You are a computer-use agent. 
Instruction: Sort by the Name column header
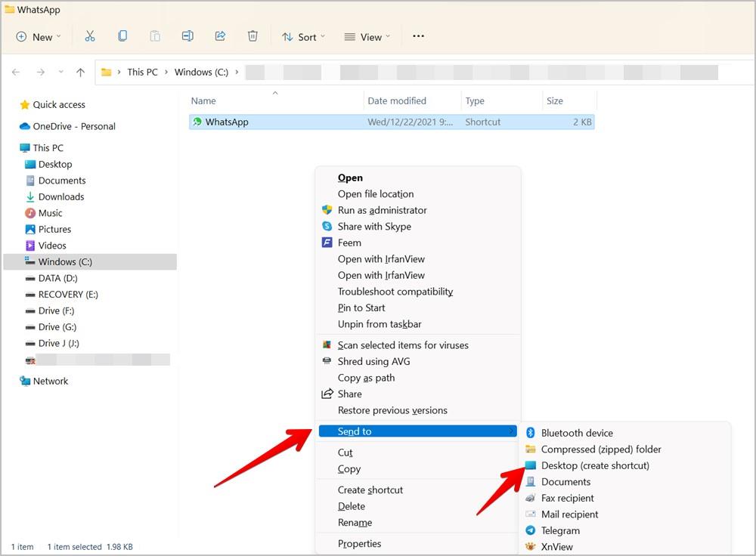(x=203, y=100)
